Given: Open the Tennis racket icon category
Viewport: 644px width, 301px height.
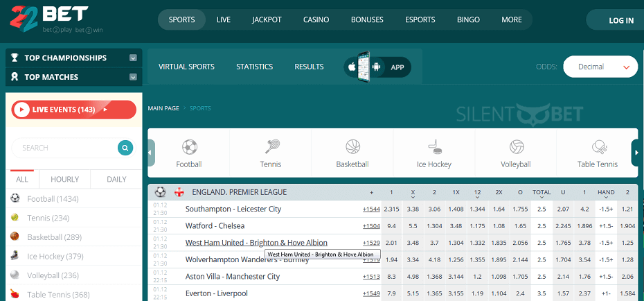Looking at the screenshot, I should [272, 146].
